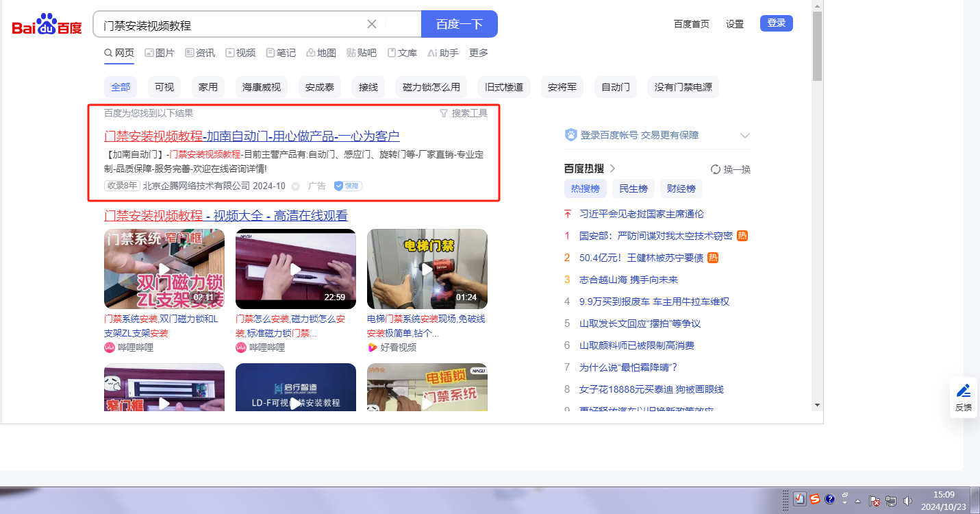Open 国安部：严防间谍对我太空技术窃密
The image size is (980, 514).
coord(656,236)
